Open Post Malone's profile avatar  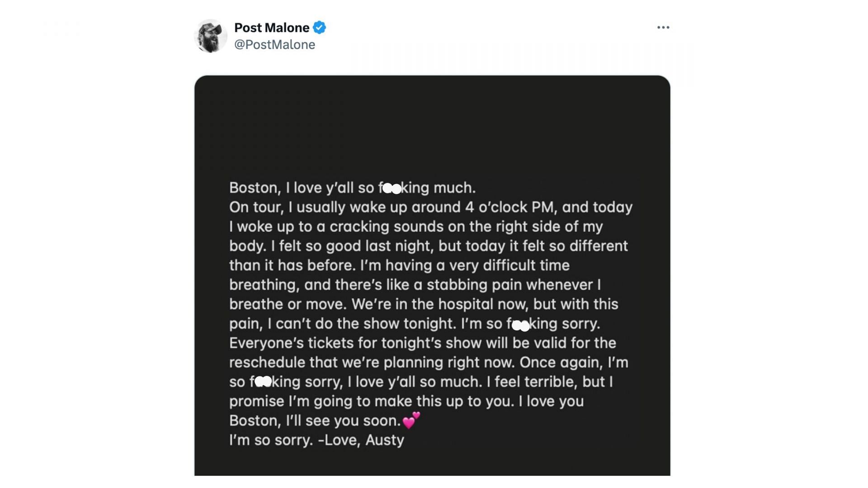(x=210, y=36)
